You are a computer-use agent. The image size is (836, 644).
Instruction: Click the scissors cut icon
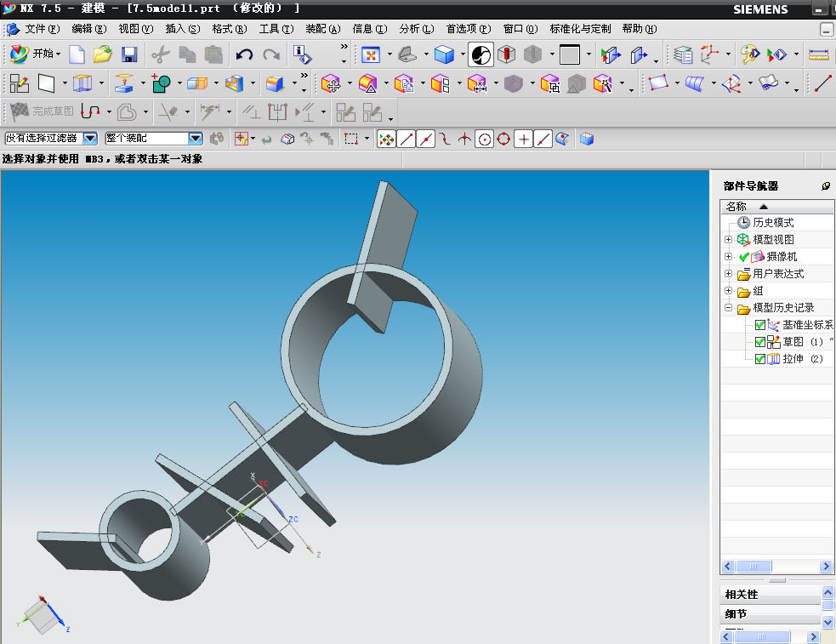pyautogui.click(x=160, y=54)
